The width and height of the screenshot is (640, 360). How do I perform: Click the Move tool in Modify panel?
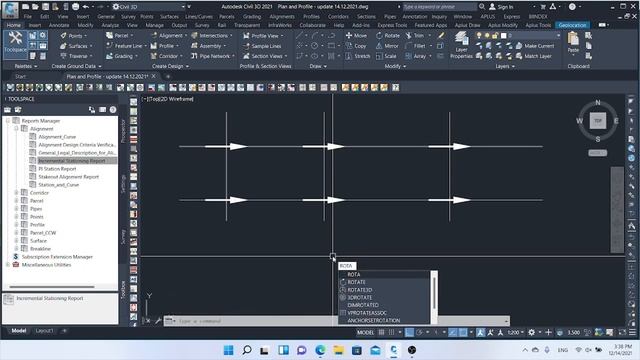(356, 36)
